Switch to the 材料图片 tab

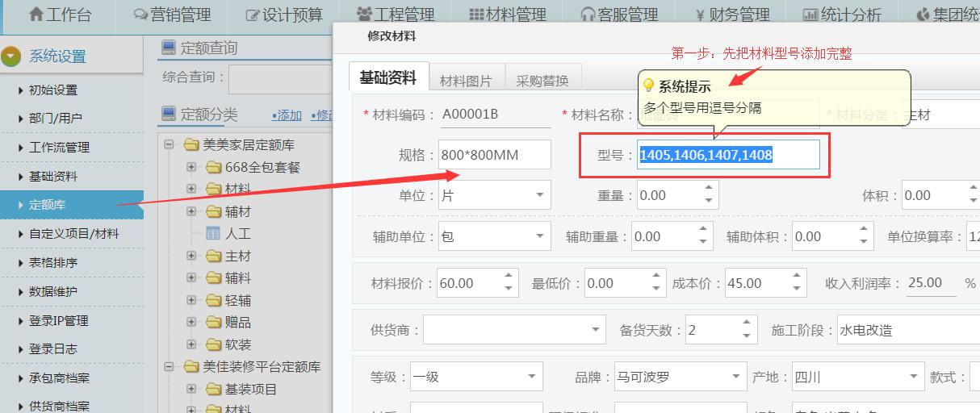(465, 81)
